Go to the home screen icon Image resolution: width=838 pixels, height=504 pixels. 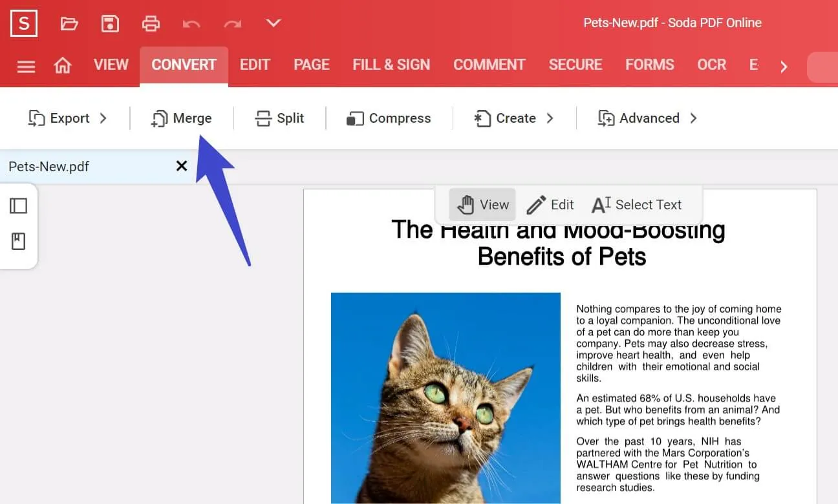coord(63,65)
